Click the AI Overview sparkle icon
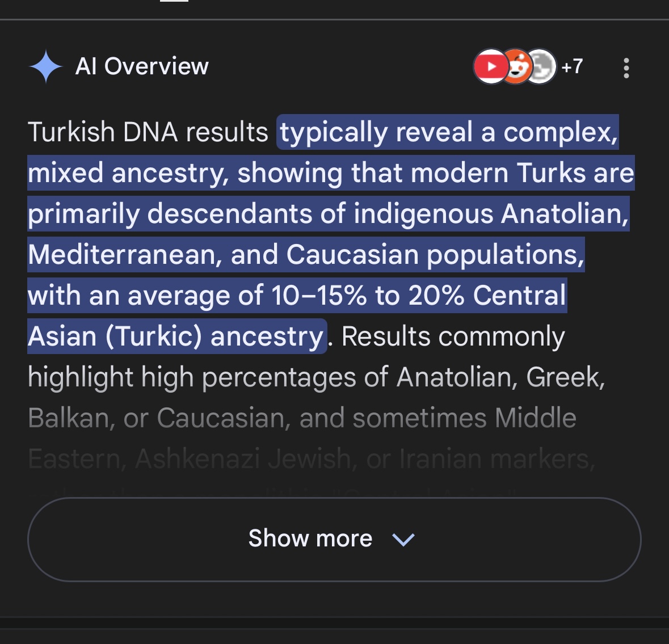669x644 pixels. point(45,67)
